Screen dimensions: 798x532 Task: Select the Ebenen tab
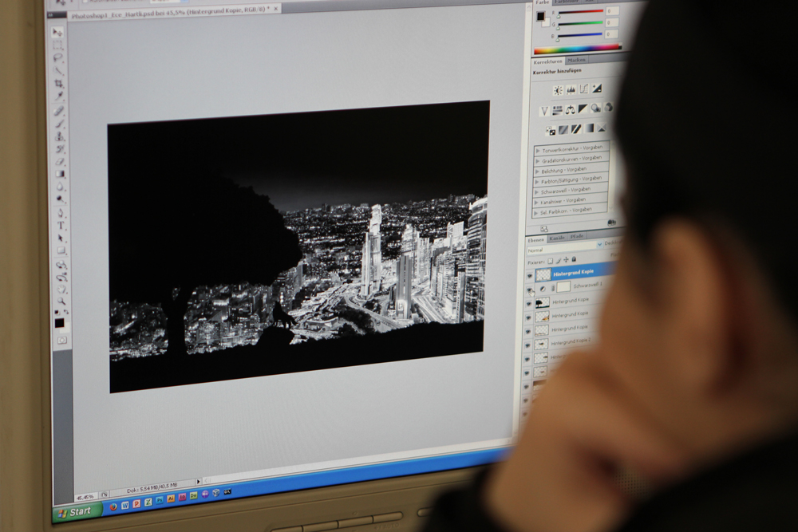tap(536, 239)
